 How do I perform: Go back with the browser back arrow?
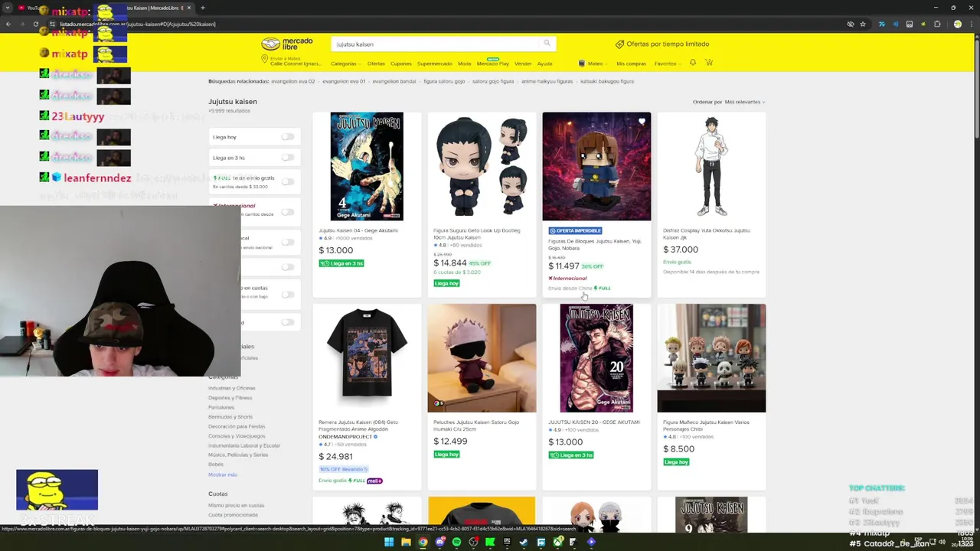(8, 24)
